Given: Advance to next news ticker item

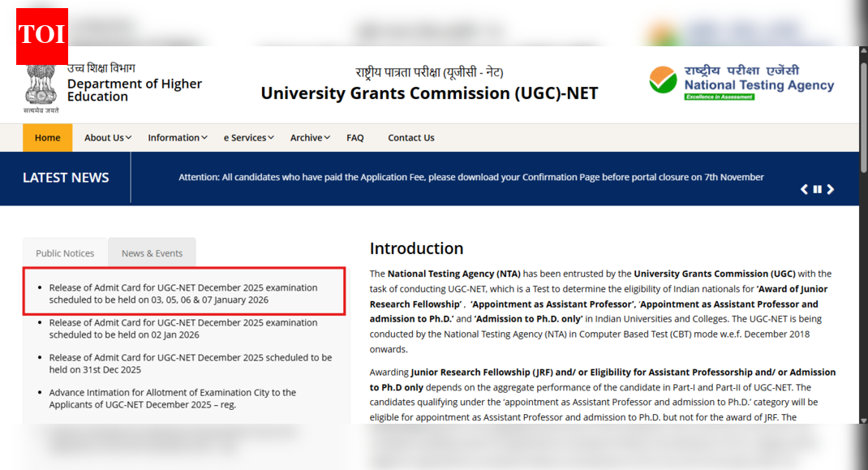Looking at the screenshot, I should [x=831, y=189].
